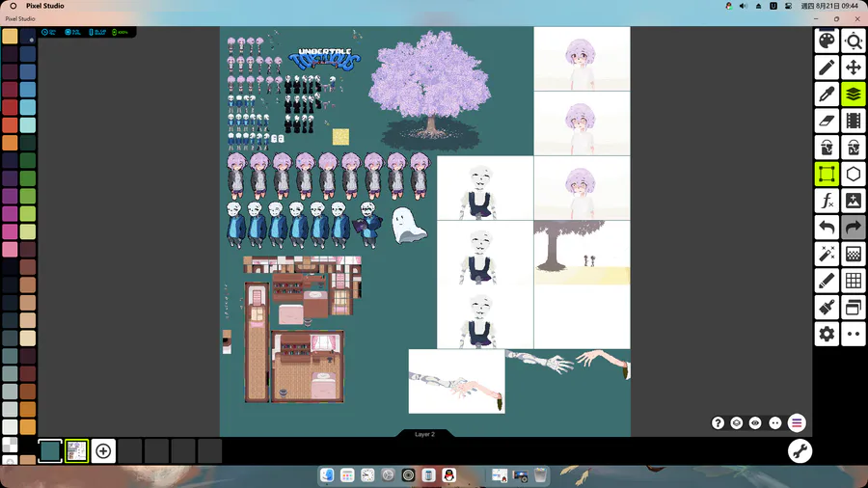Select the light cyan palette swatch
This screenshot has width=868, height=488.
(28, 125)
